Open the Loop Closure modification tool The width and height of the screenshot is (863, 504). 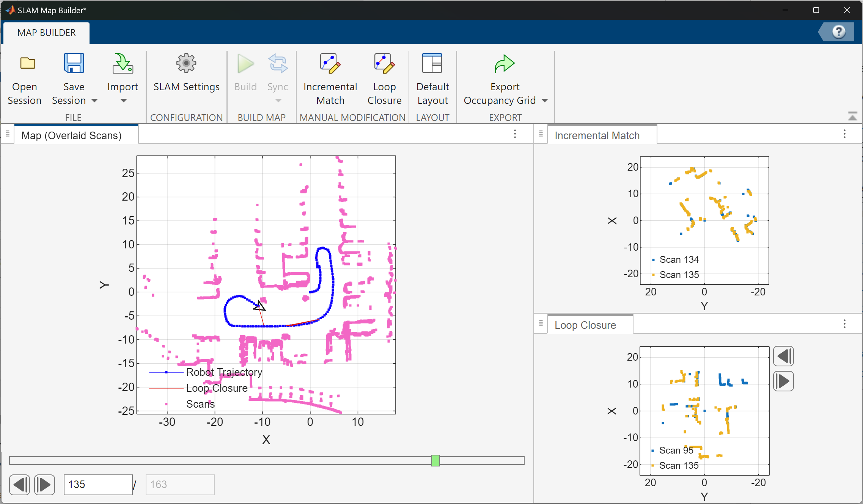384,78
